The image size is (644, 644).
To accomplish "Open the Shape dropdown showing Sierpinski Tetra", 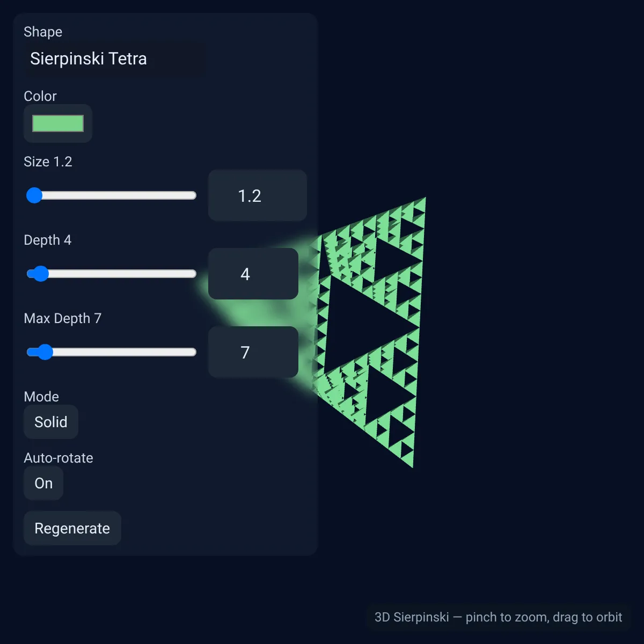I will [114, 58].
